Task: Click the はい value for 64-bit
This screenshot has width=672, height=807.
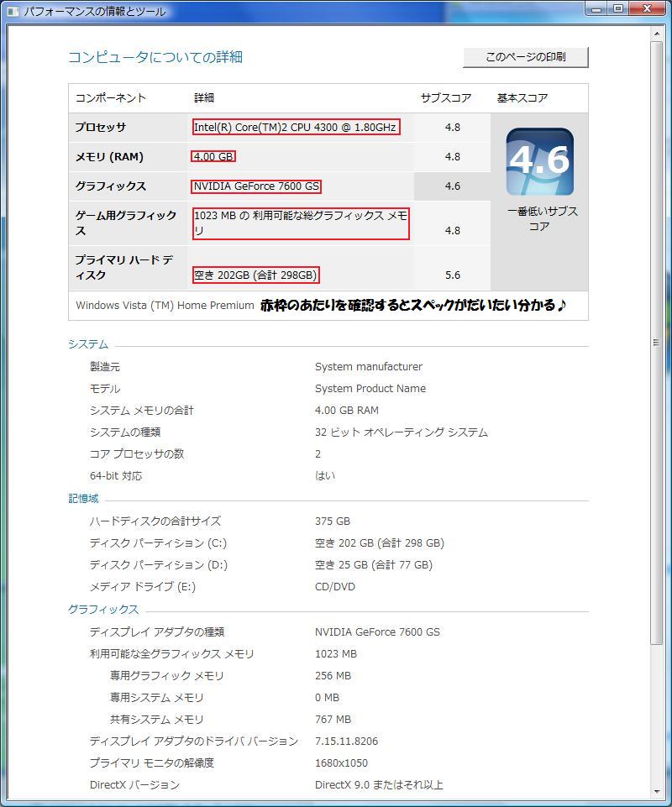Action: 325,475
